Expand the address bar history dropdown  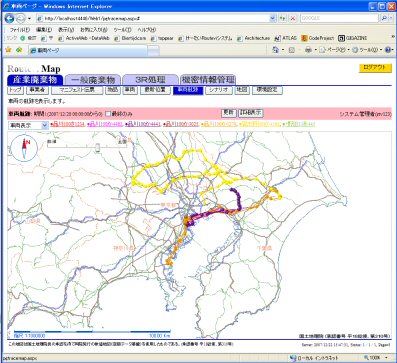(273, 18)
